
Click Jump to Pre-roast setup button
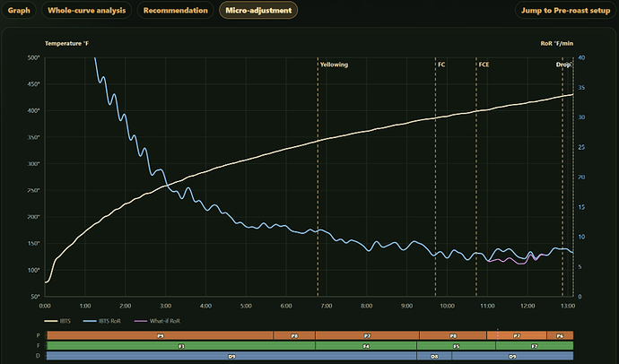click(x=565, y=10)
